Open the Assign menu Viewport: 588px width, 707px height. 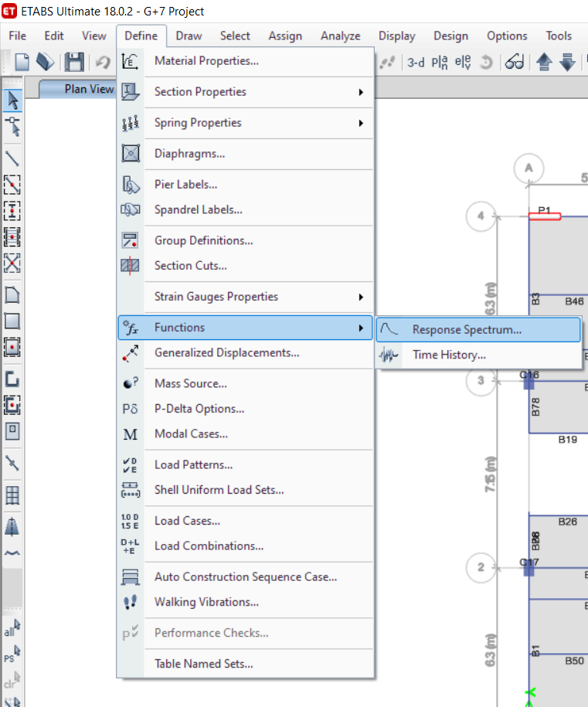coord(285,36)
